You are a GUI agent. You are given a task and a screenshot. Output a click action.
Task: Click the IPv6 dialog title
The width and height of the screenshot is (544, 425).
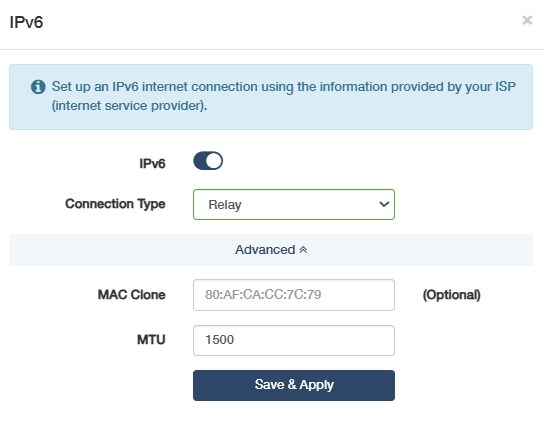26,22
